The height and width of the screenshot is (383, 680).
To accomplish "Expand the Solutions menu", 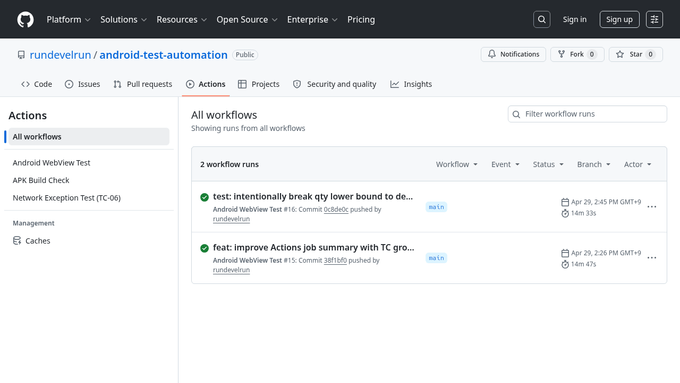I will (x=124, y=20).
